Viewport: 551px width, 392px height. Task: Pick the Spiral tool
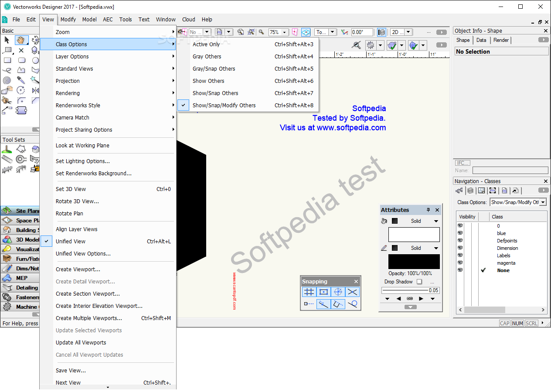[x=7, y=80]
